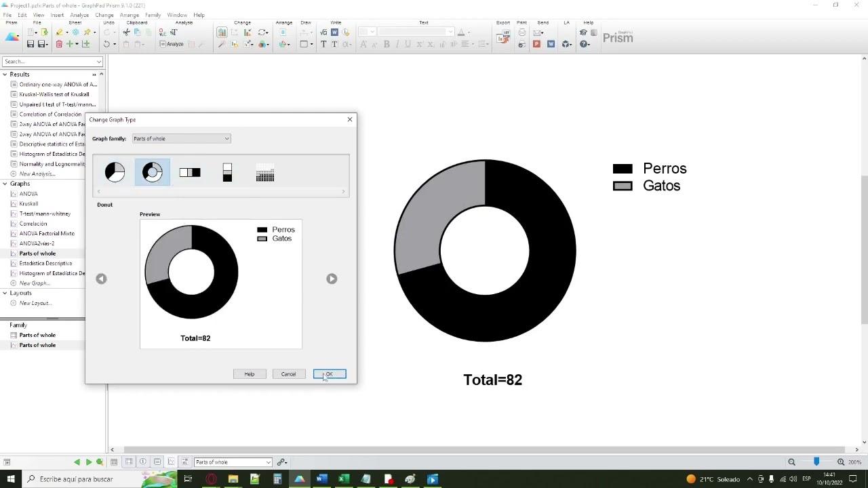Click the Windows Start button
The width and height of the screenshot is (868, 488).
click(10, 479)
